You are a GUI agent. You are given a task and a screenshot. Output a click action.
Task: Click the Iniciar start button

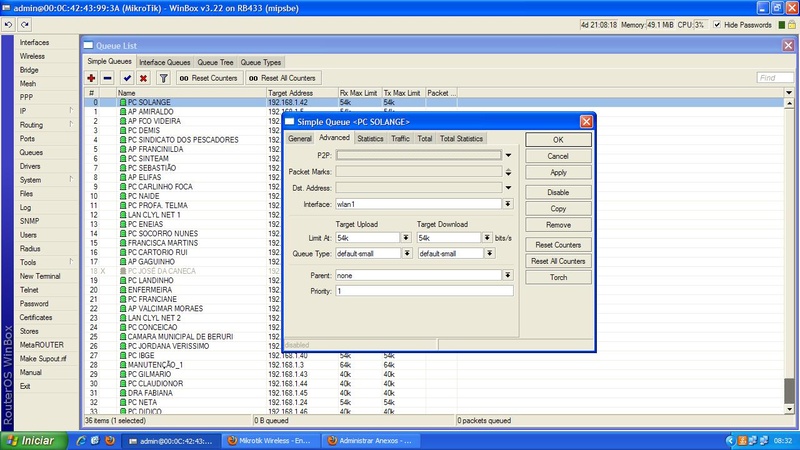pos(32,441)
